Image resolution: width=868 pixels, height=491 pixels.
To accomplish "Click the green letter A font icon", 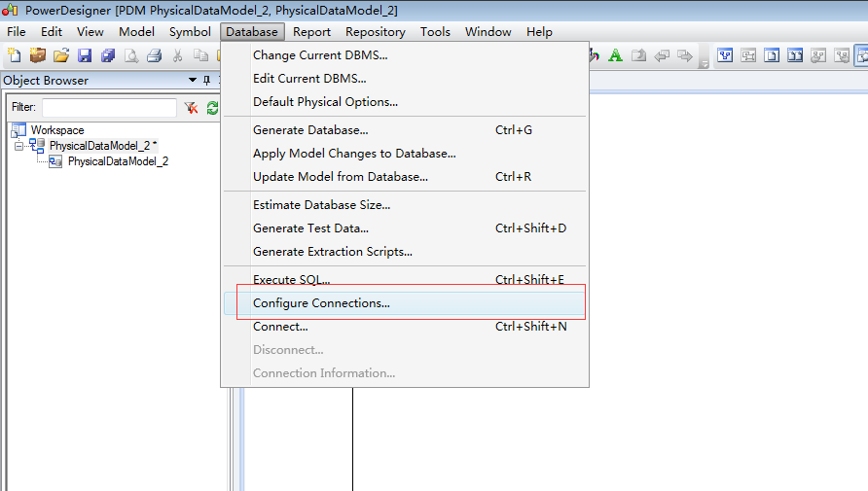I will (x=615, y=55).
